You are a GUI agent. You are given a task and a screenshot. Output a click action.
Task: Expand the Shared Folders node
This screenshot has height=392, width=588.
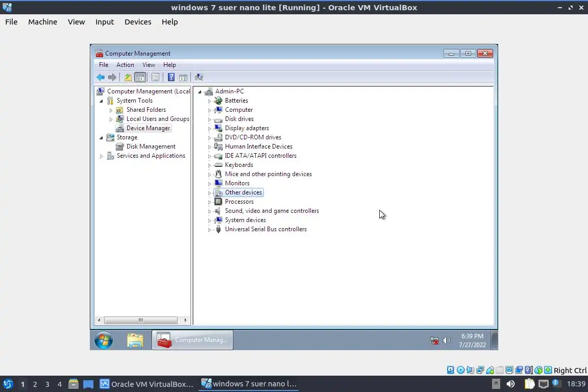pyautogui.click(x=111, y=110)
